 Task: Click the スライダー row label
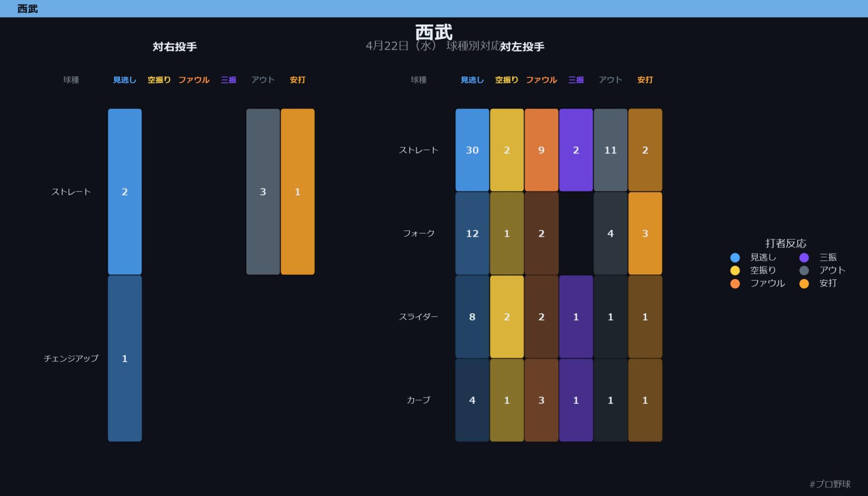[x=419, y=317]
